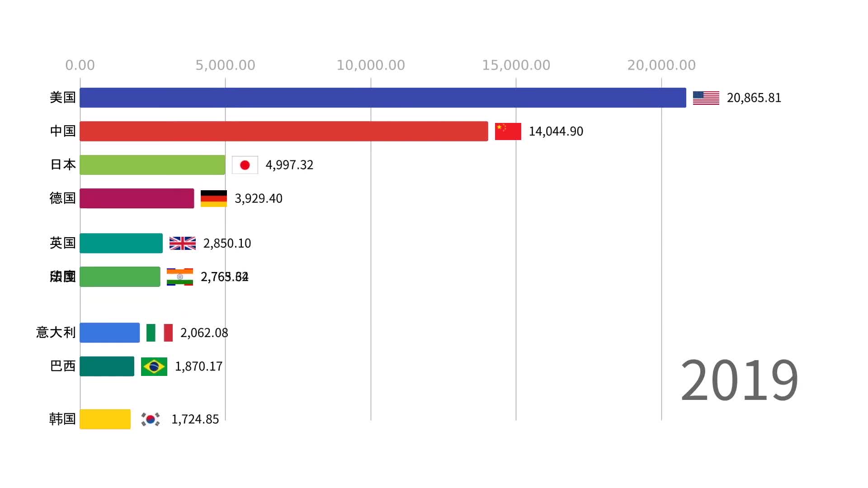868x488 pixels.
Task: Click the value 4,997.32
Action: 289,165
